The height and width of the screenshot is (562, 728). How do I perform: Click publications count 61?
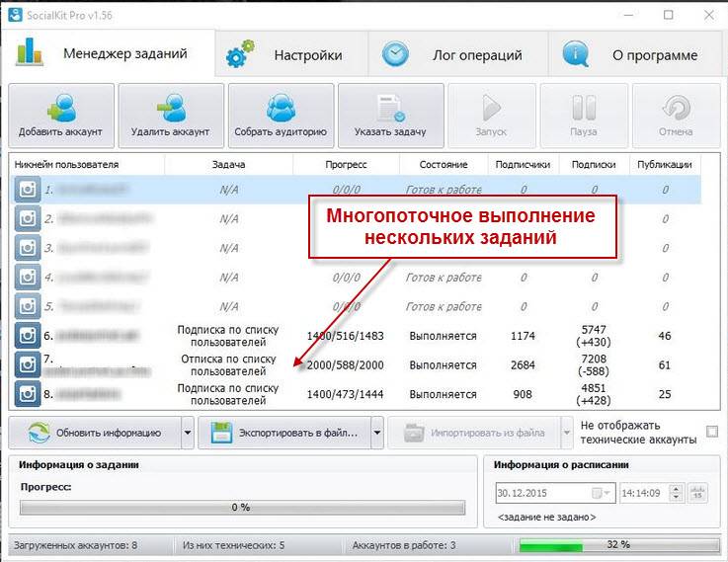click(x=665, y=364)
